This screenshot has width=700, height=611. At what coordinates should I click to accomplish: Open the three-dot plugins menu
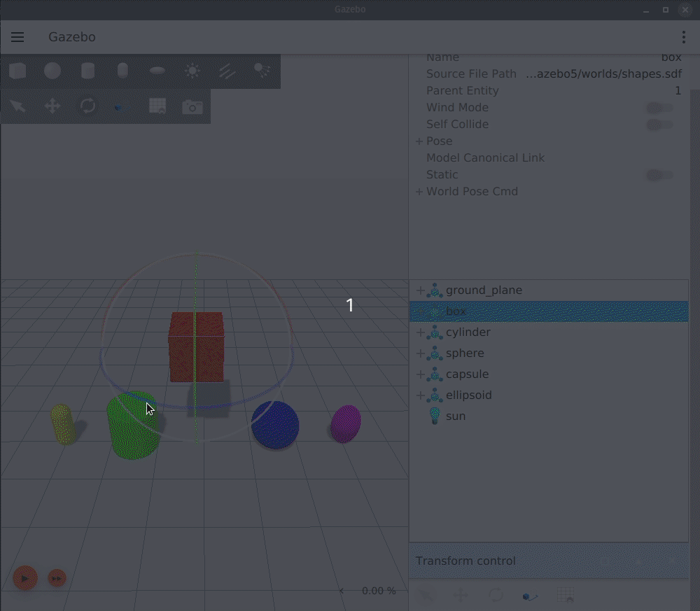tap(684, 37)
